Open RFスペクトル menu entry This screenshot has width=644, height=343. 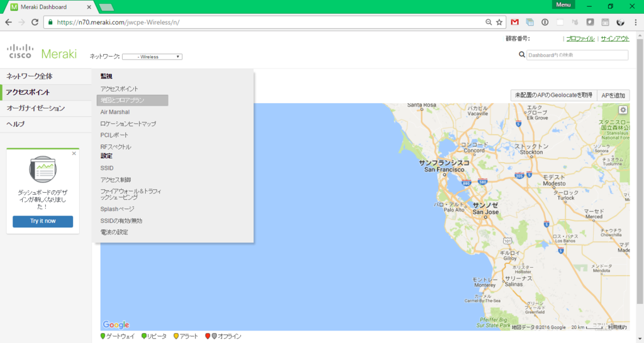pyautogui.click(x=116, y=146)
